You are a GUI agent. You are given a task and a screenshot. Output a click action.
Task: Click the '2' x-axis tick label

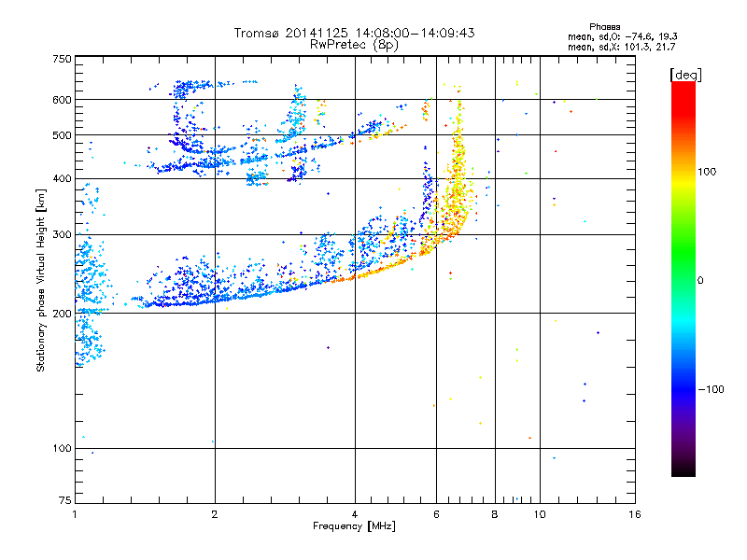[x=215, y=514]
